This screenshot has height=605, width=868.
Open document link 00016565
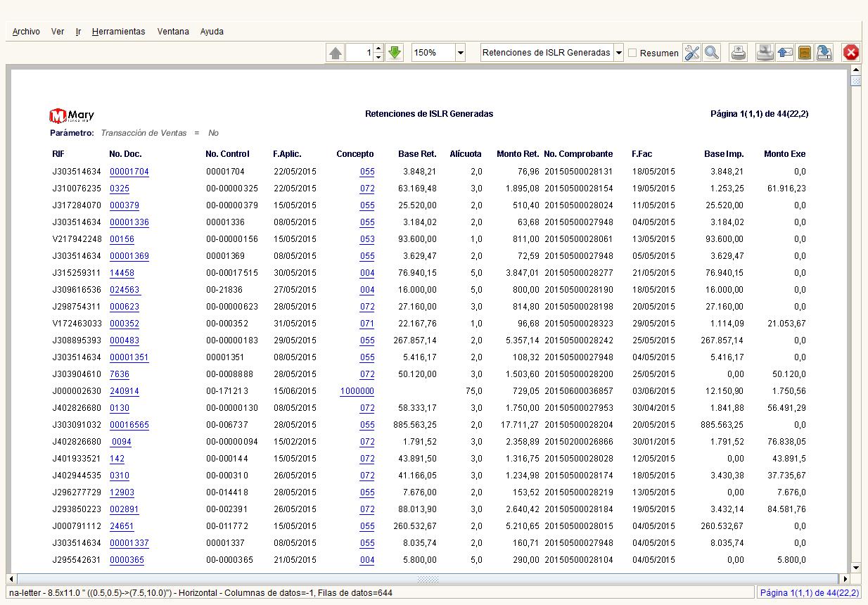(x=129, y=425)
